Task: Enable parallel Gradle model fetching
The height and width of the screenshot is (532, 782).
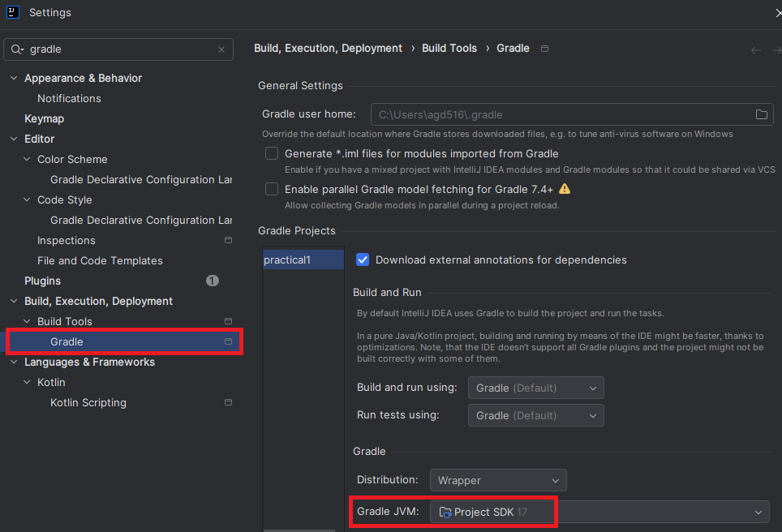Action: [271, 189]
